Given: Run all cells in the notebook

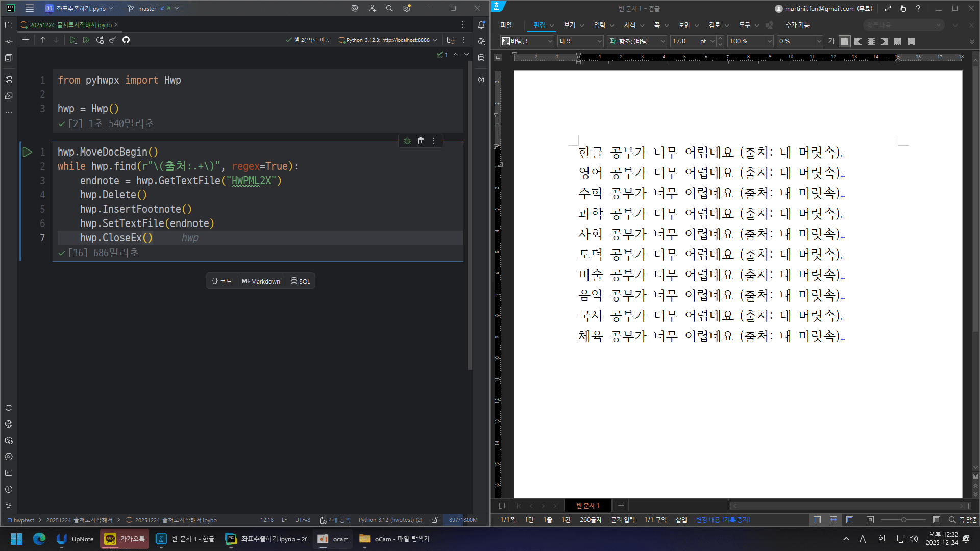Looking at the screenshot, I should tap(86, 40).
